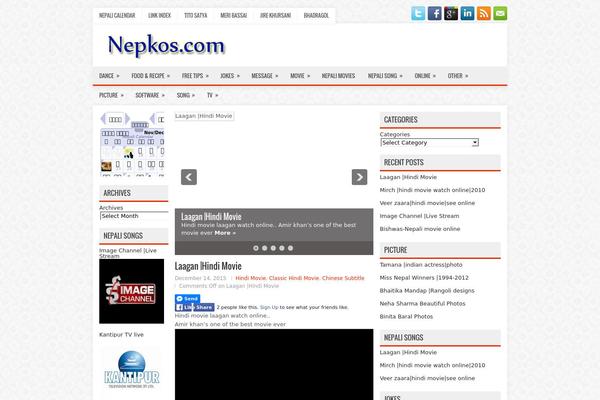The image size is (600, 400).
Task: Open Veer zaara under Recent Posts
Action: point(427,203)
